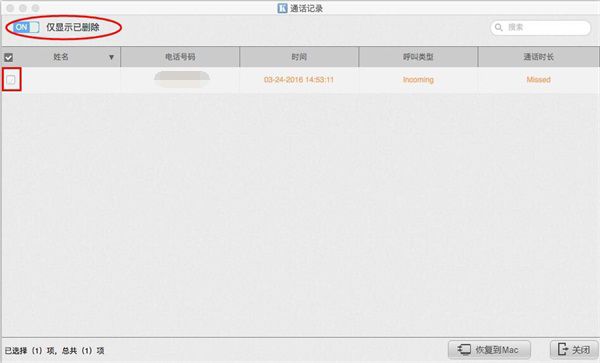
Task: Click the 已选择 (1) 项 status text
Action: click(x=30, y=350)
